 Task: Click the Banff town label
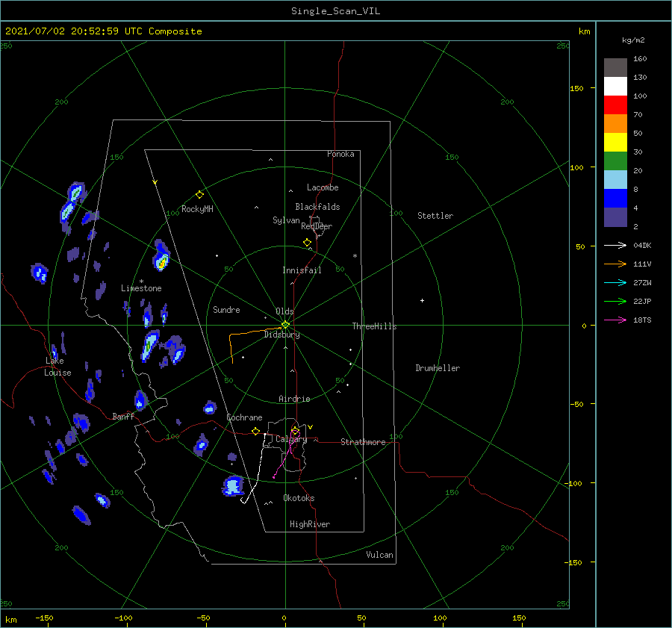[123, 416]
